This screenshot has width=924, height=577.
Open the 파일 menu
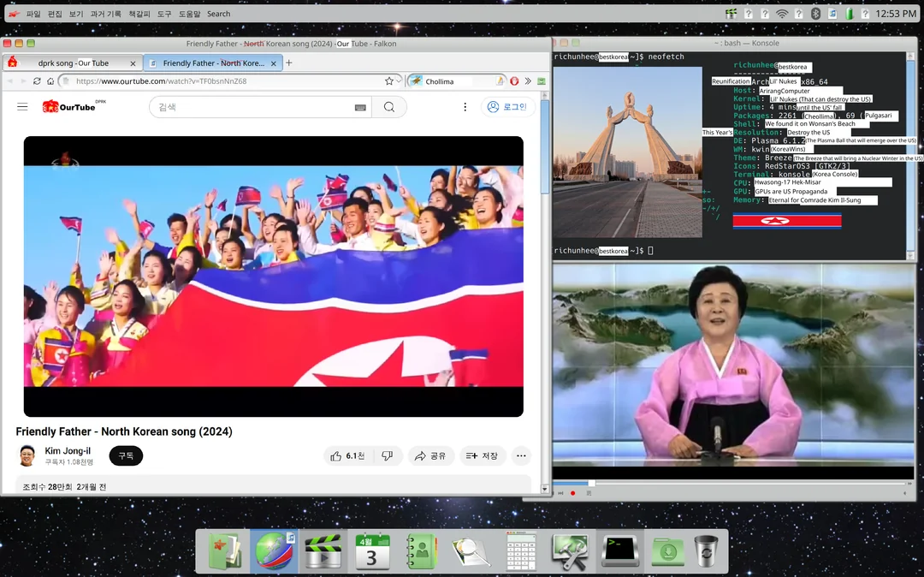[x=33, y=14]
